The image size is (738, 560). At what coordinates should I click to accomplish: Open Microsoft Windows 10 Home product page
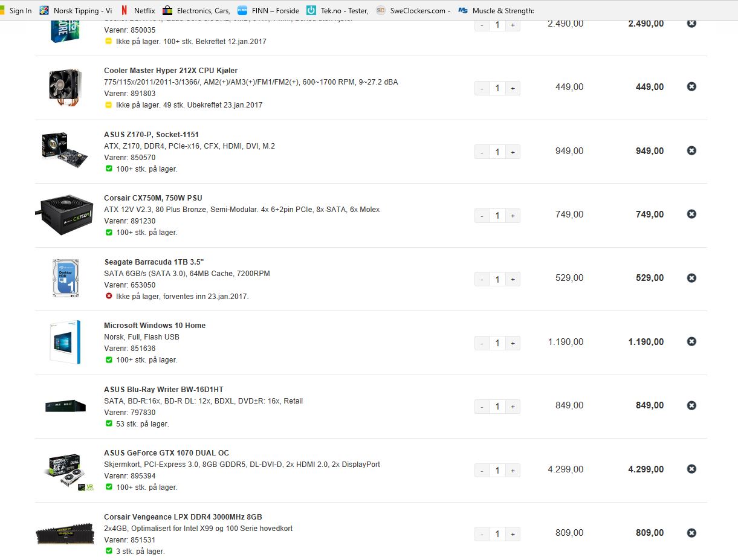(155, 326)
